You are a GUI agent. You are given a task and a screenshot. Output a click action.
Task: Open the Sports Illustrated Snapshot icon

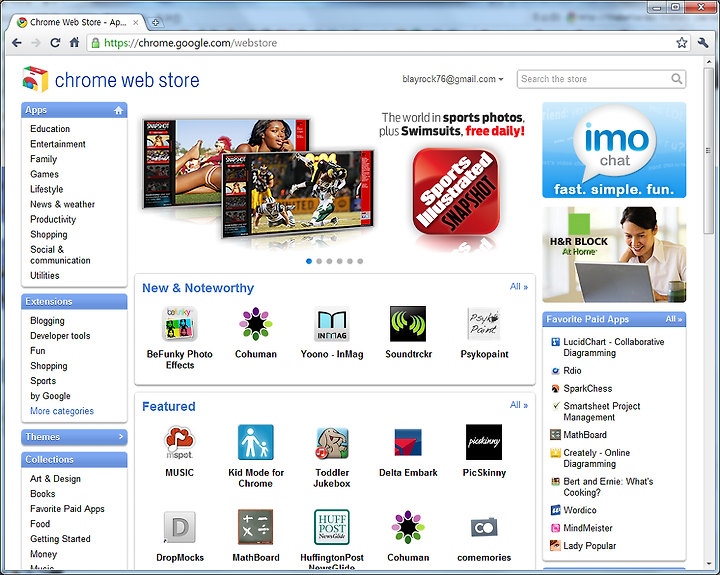pyautogui.click(x=456, y=192)
